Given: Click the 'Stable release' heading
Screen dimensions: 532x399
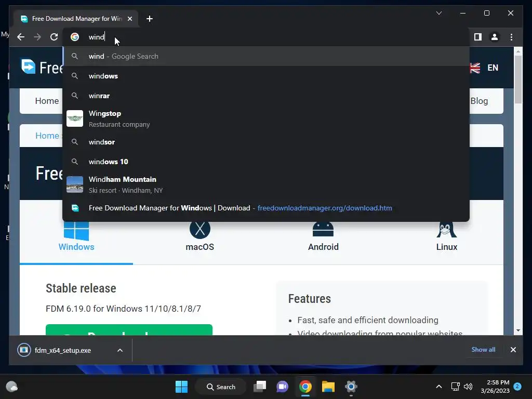Looking at the screenshot, I should 81,288.
